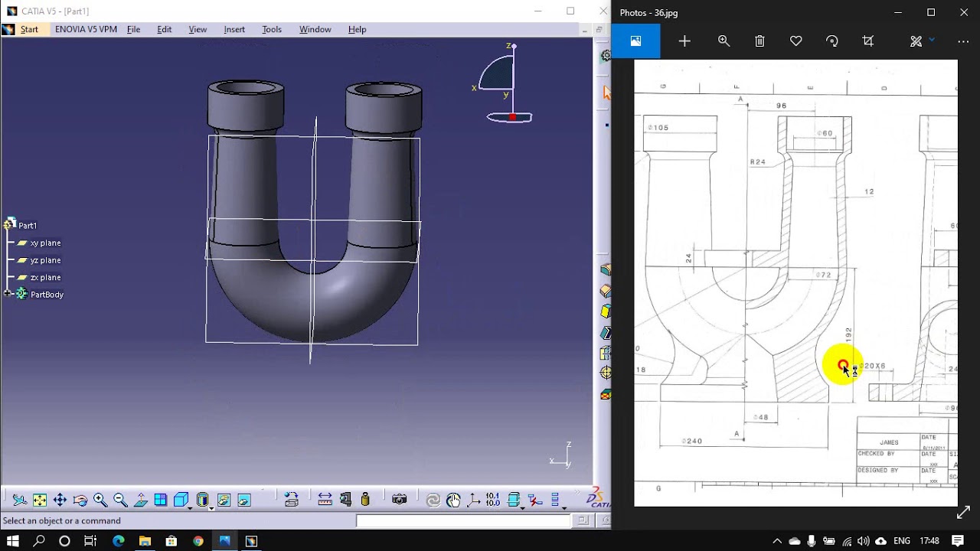
Task: Open See more options in Photos
Action: tap(963, 41)
